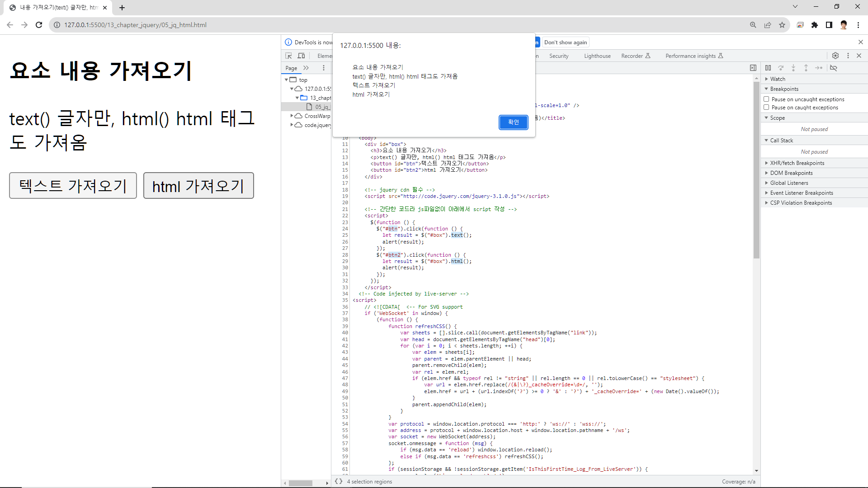Click the 확인 button in alert
The height and width of the screenshot is (488, 868).
(513, 122)
